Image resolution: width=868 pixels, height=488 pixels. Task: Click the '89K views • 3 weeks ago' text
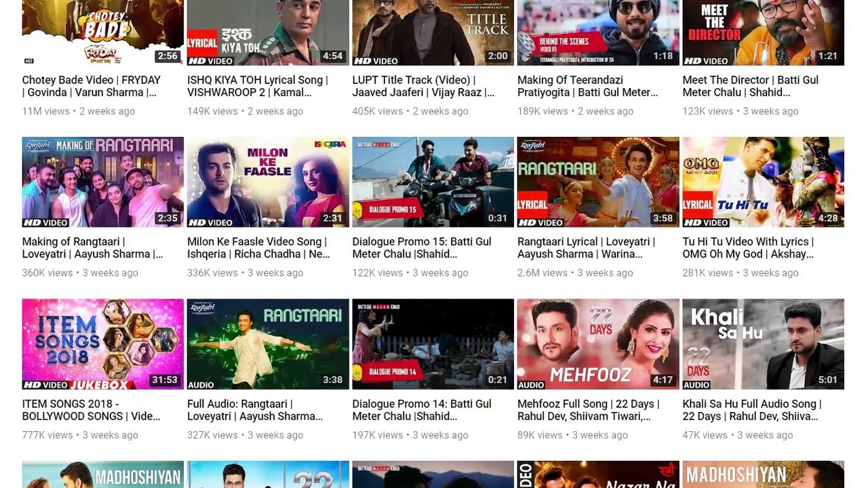[572, 435]
